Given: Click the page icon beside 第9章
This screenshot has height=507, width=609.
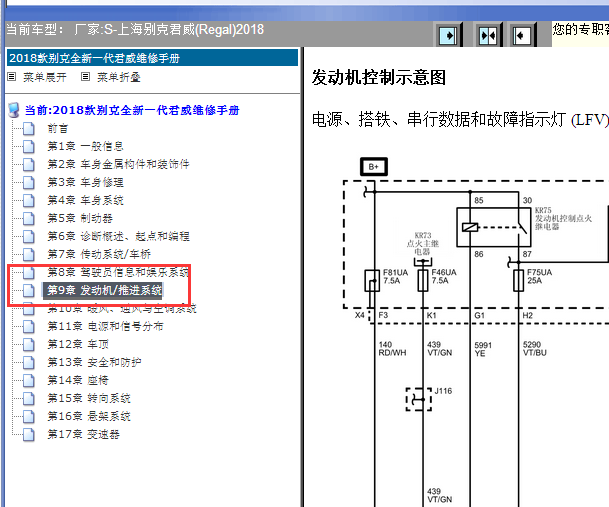Looking at the screenshot, I should coord(29,290).
